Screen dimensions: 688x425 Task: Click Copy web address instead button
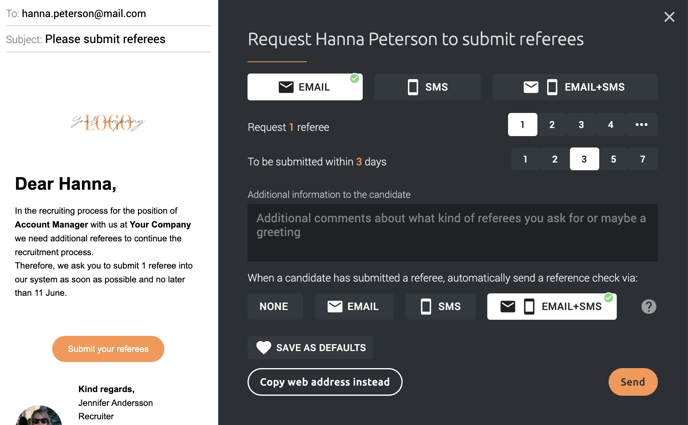(x=325, y=382)
